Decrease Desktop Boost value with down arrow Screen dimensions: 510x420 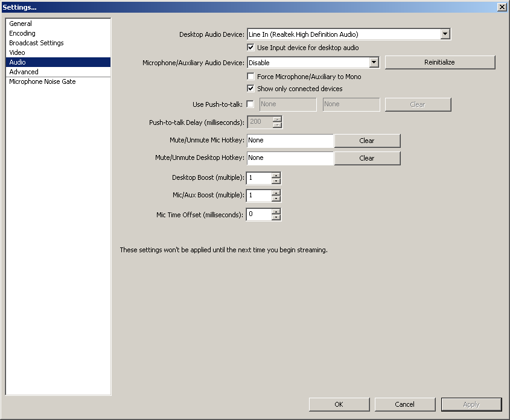click(276, 181)
